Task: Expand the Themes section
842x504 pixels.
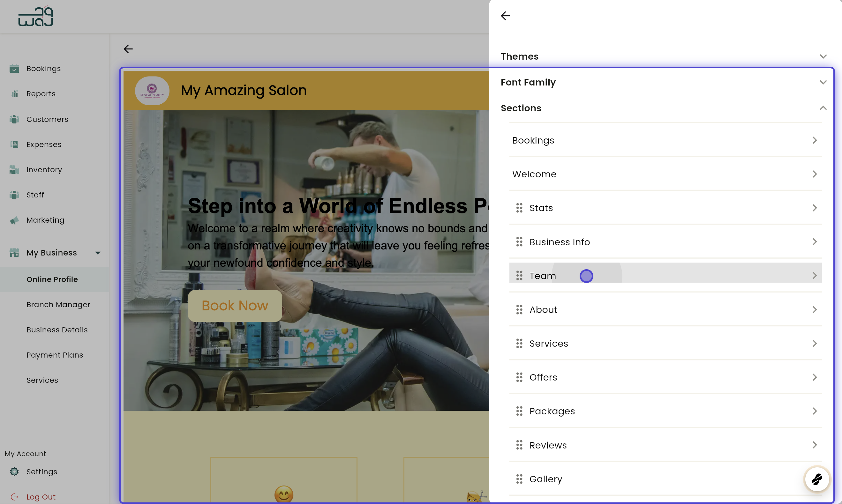Action: (x=823, y=56)
